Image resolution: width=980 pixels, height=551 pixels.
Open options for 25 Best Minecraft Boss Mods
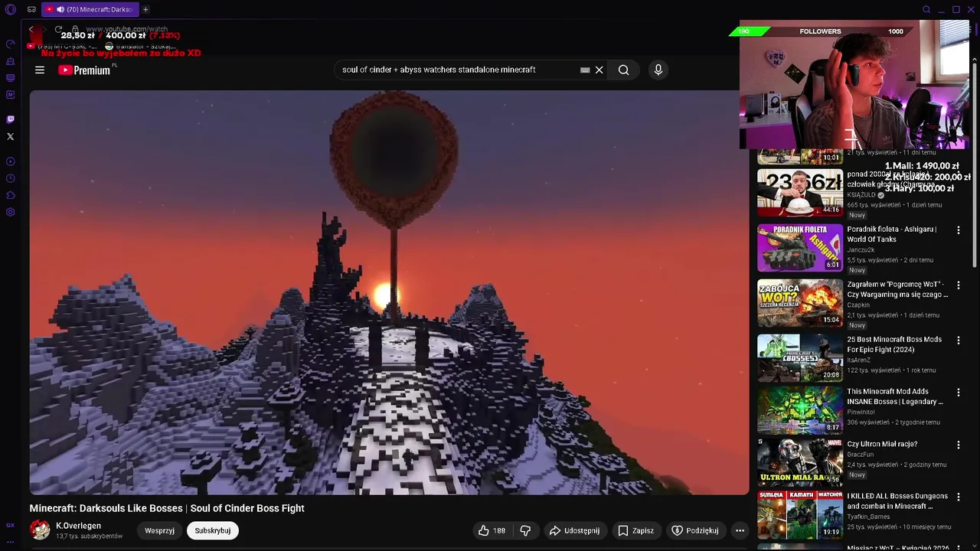pos(958,340)
